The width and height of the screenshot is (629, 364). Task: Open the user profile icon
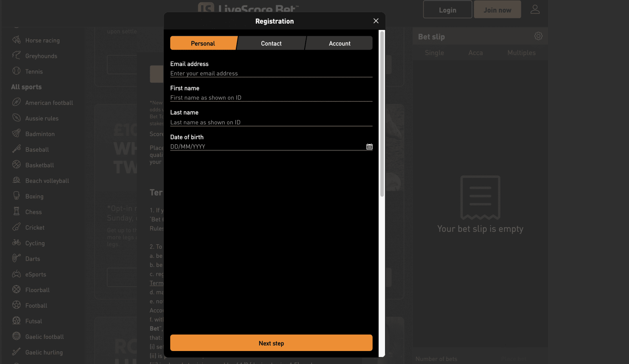pos(535,9)
